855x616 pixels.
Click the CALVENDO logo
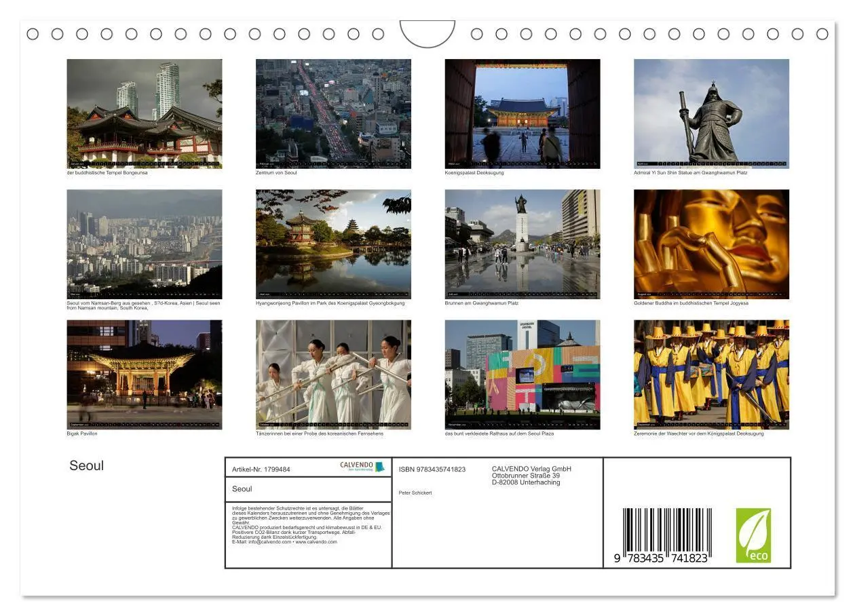[362, 467]
